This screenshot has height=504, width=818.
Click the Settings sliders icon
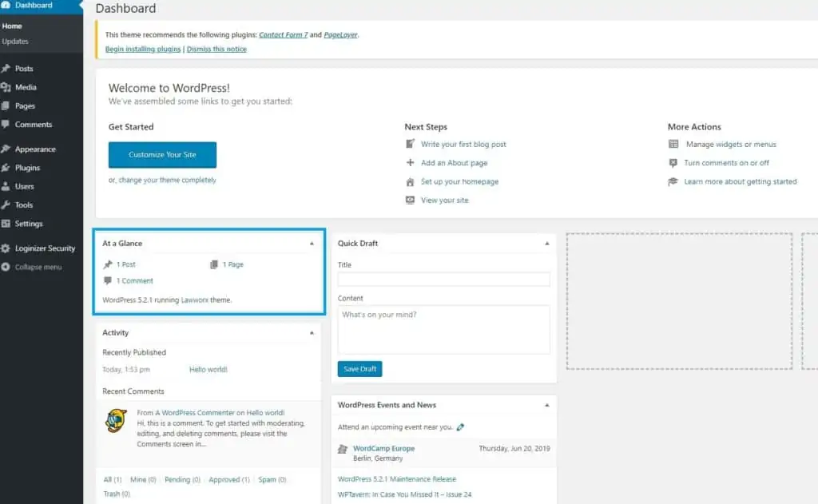coord(6,224)
